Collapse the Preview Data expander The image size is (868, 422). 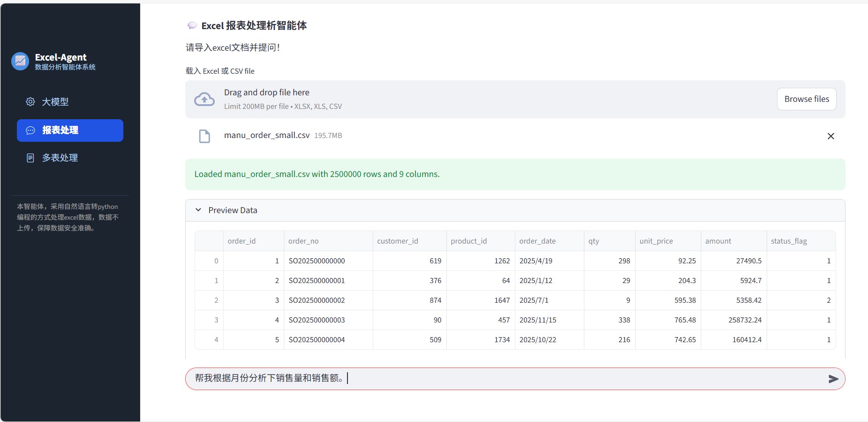coord(198,210)
